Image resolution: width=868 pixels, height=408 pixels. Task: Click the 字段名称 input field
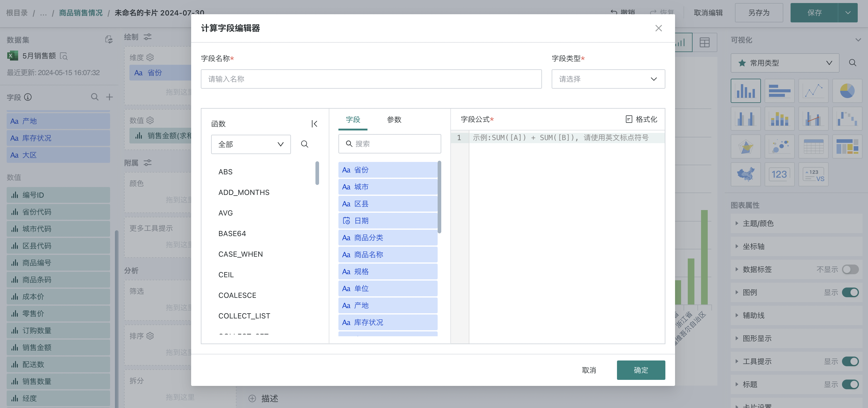[x=371, y=79]
